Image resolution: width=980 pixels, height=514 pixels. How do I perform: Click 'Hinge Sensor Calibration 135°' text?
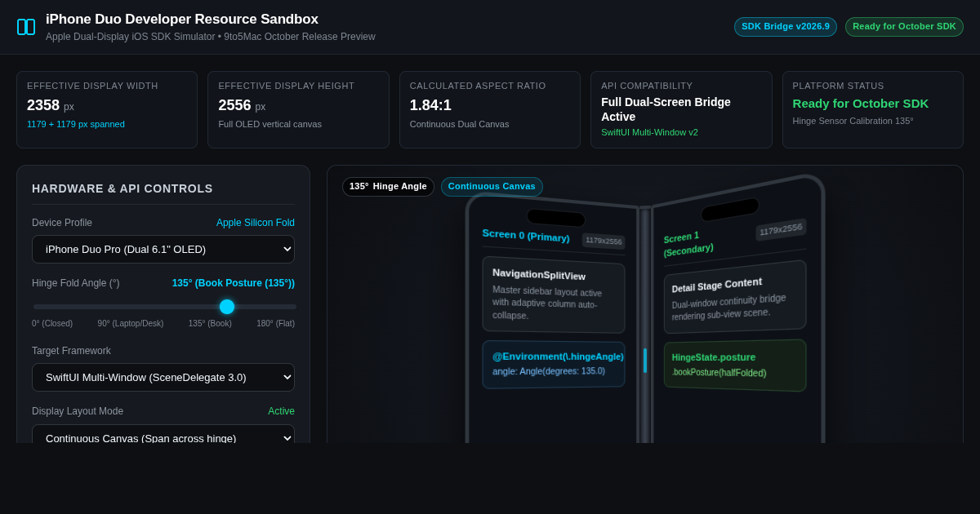tap(853, 121)
